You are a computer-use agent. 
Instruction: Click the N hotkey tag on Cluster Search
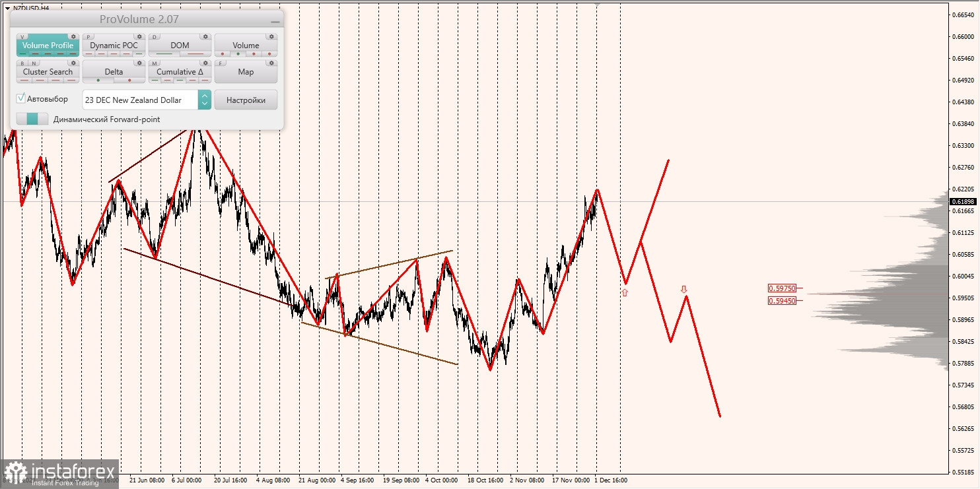(x=33, y=63)
